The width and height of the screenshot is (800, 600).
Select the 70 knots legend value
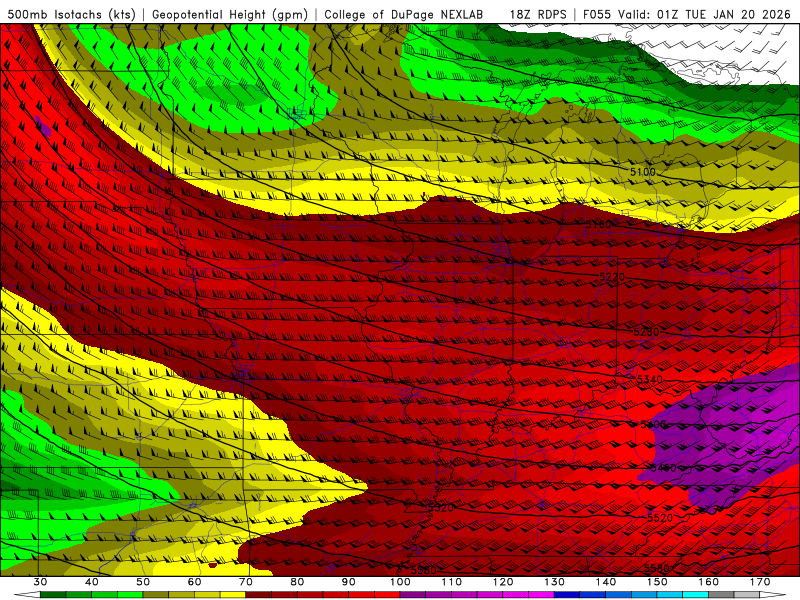click(246, 582)
